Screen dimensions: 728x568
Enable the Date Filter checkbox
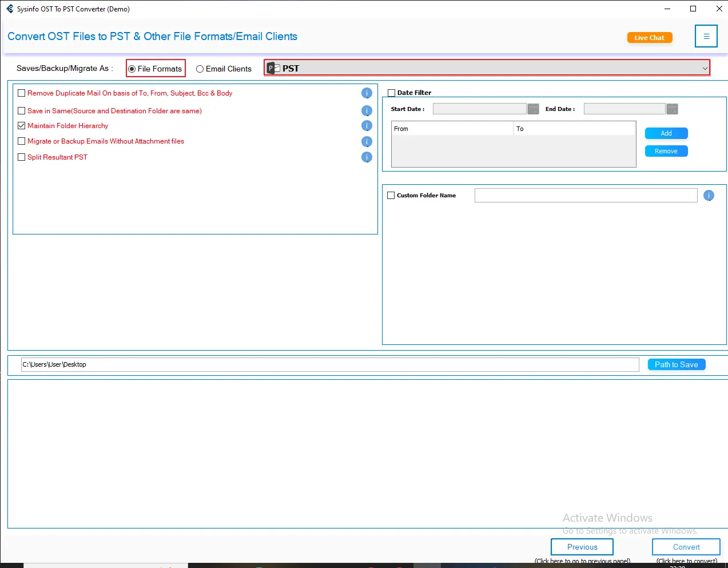click(x=392, y=93)
